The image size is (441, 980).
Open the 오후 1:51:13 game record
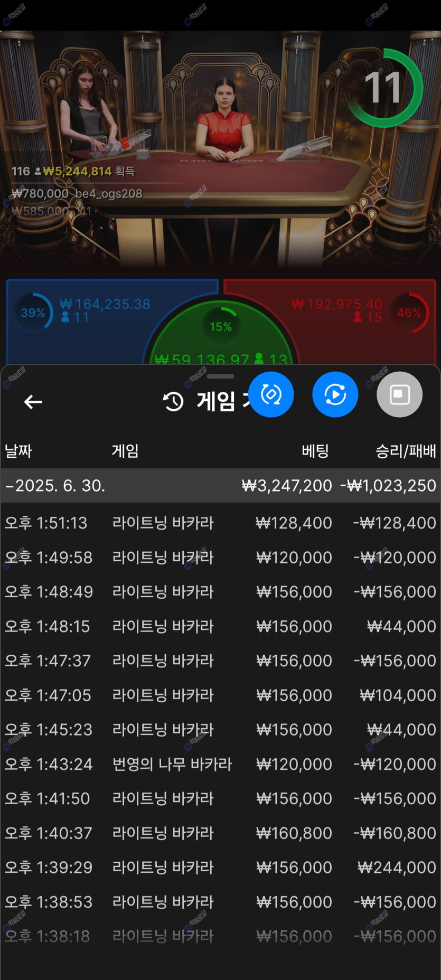point(220,523)
